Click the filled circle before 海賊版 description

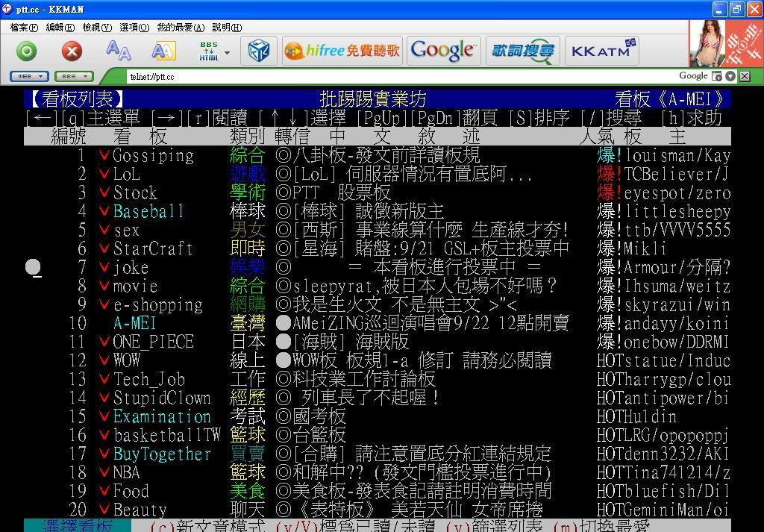tap(283, 342)
